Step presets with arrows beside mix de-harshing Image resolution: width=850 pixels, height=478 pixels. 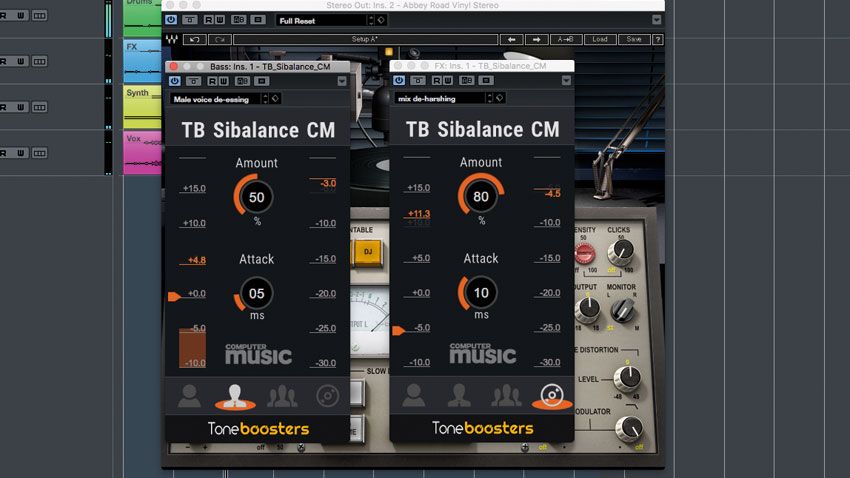(x=490, y=98)
